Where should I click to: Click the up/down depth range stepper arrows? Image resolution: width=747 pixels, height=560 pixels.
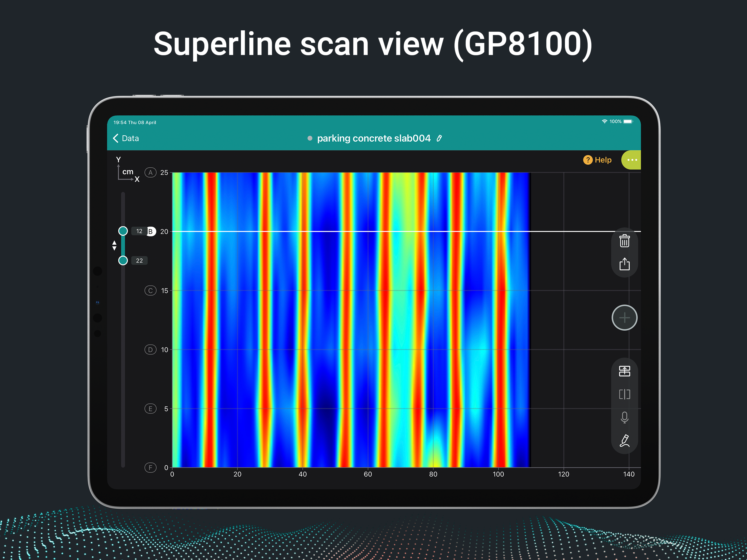pos(114,246)
